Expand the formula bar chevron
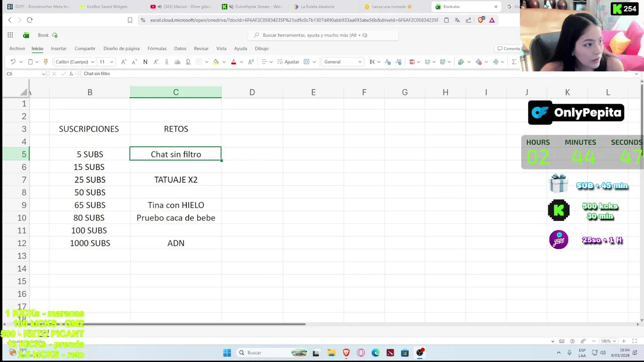Screen dimensions: 644x362 pos(636,74)
